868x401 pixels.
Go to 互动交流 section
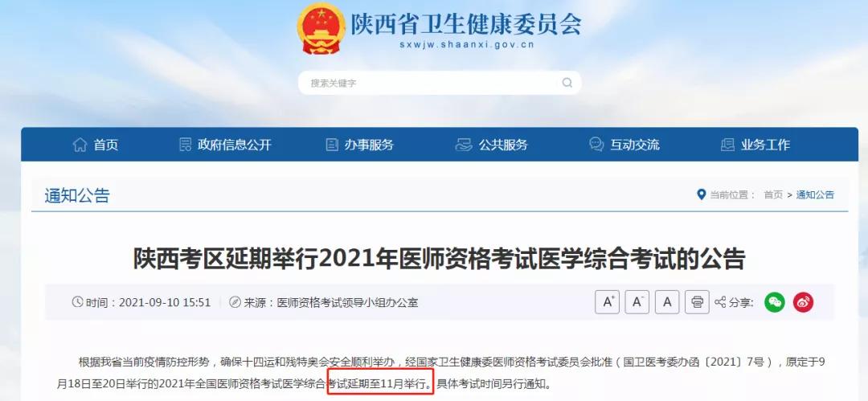(624, 145)
